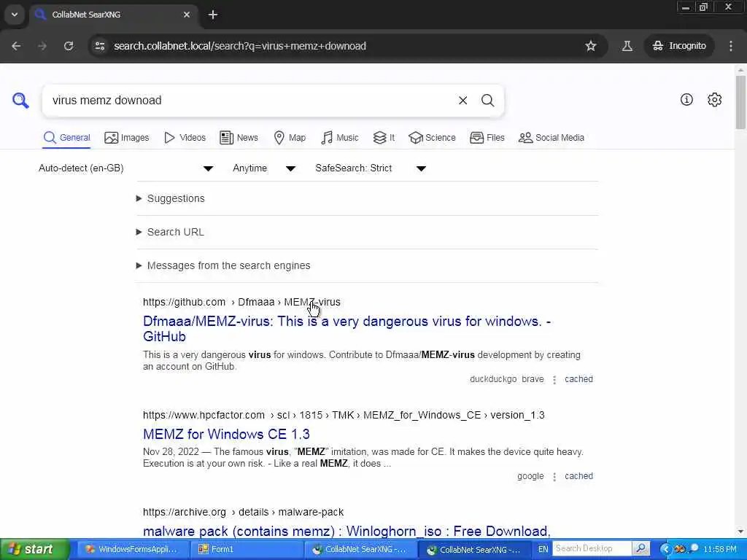Viewport: 747px width, 560px height.
Task: Close the CollabNet SearXNG tab
Action: tap(187, 15)
